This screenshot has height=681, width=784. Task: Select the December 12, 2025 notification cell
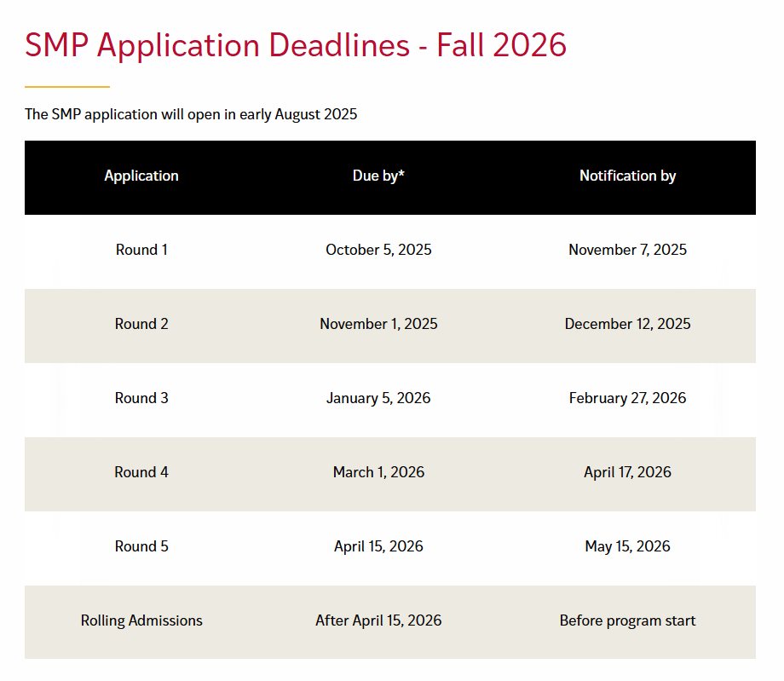pos(627,324)
